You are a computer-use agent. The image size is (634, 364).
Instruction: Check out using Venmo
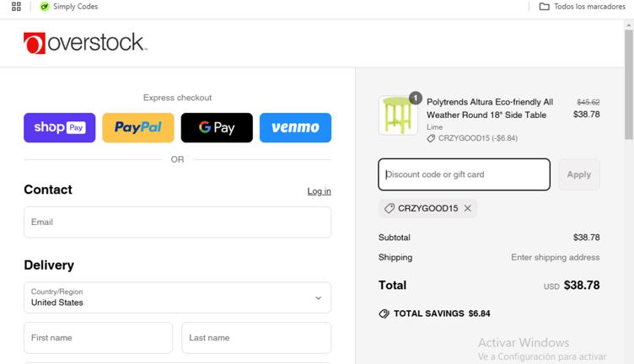click(x=296, y=128)
